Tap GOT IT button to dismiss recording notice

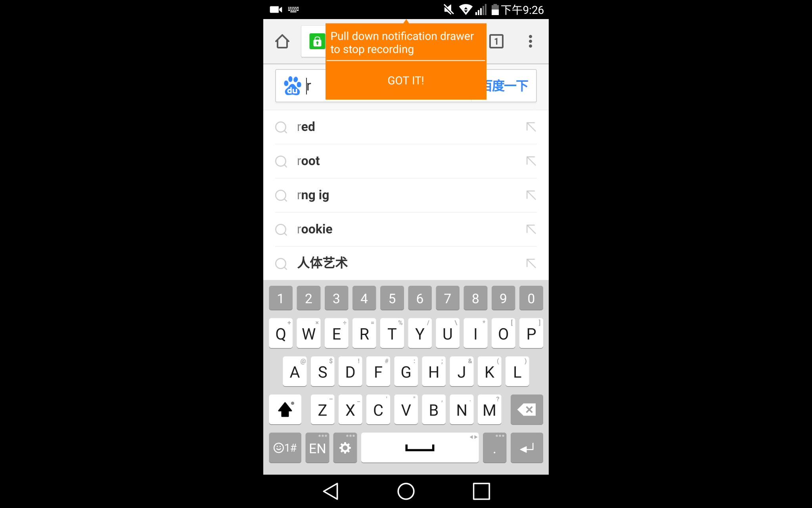[x=406, y=80]
